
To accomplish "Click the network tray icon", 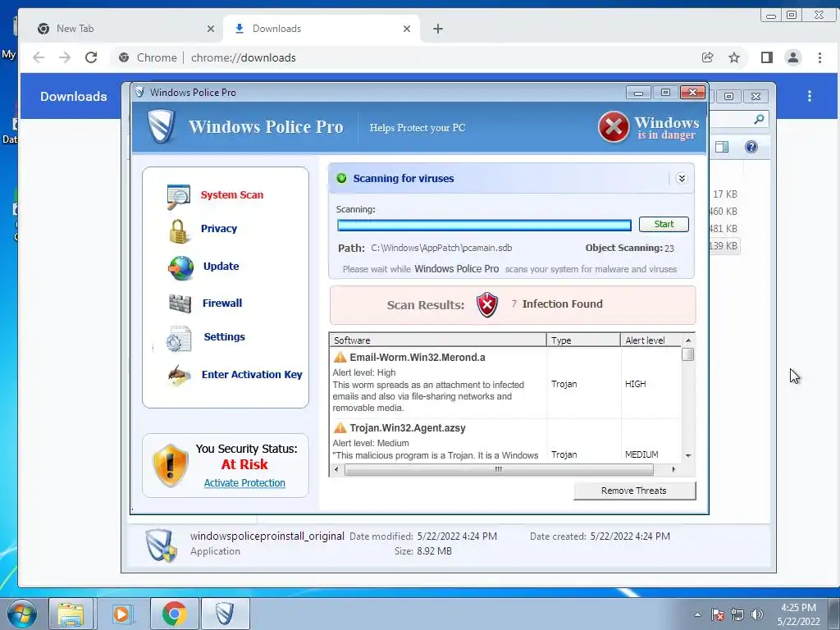I will pos(737,614).
